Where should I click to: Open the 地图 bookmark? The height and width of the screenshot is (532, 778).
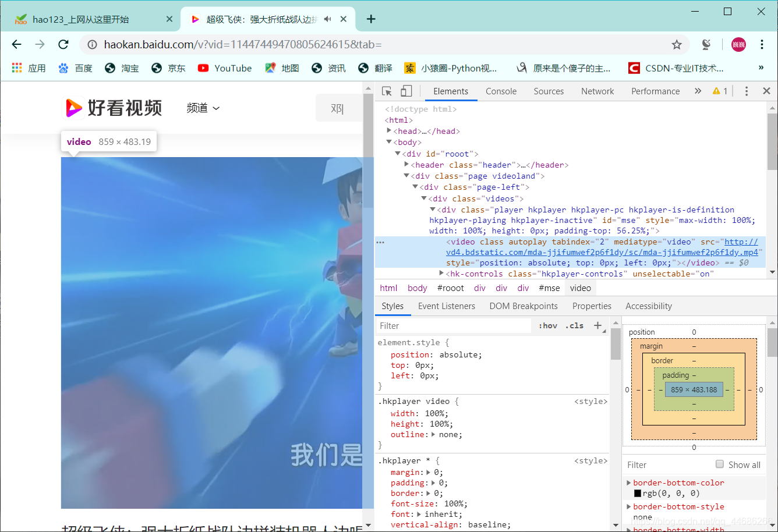pos(282,68)
